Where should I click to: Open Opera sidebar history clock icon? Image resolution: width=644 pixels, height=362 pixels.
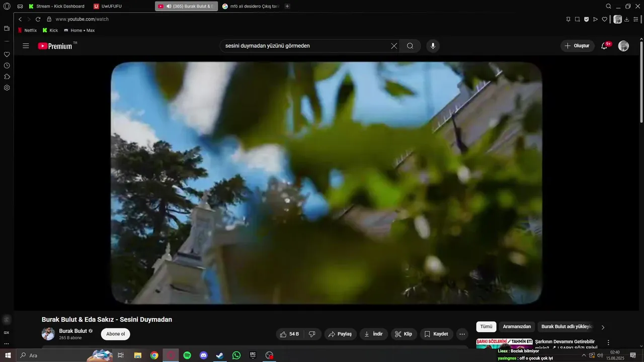point(7,65)
